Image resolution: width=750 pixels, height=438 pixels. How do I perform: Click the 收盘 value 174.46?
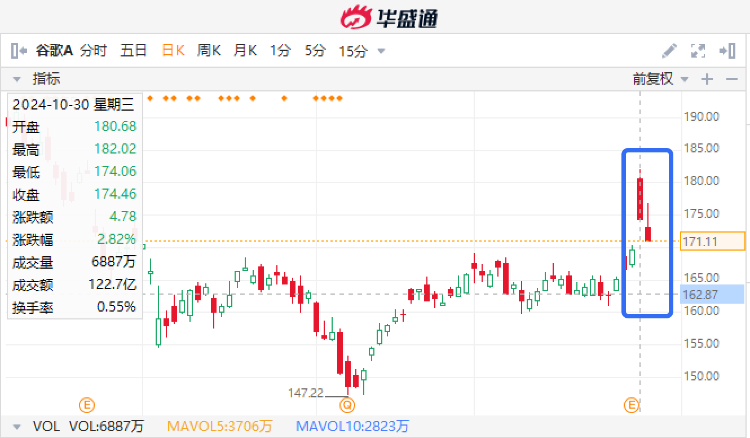[x=115, y=194]
